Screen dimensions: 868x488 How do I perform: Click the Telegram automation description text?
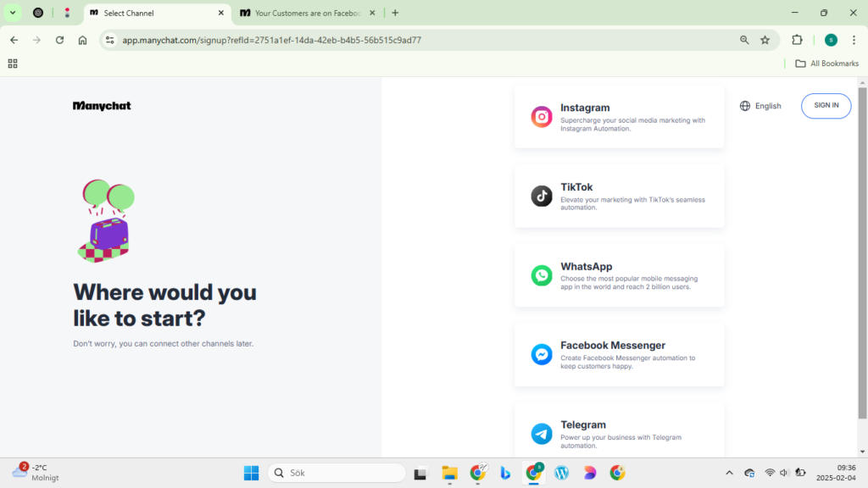tap(620, 441)
